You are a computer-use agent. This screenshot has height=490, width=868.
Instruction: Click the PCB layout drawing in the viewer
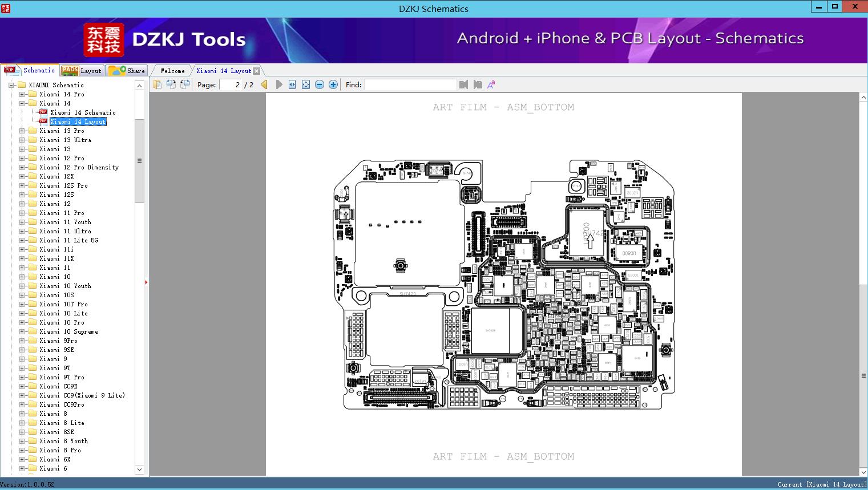(x=504, y=285)
